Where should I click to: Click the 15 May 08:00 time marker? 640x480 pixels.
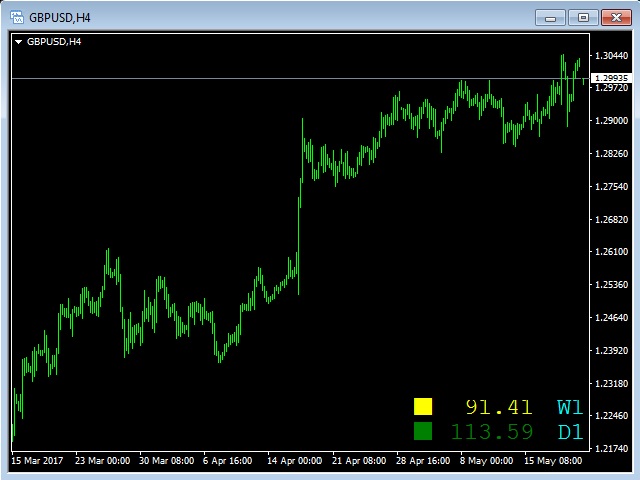(x=553, y=461)
